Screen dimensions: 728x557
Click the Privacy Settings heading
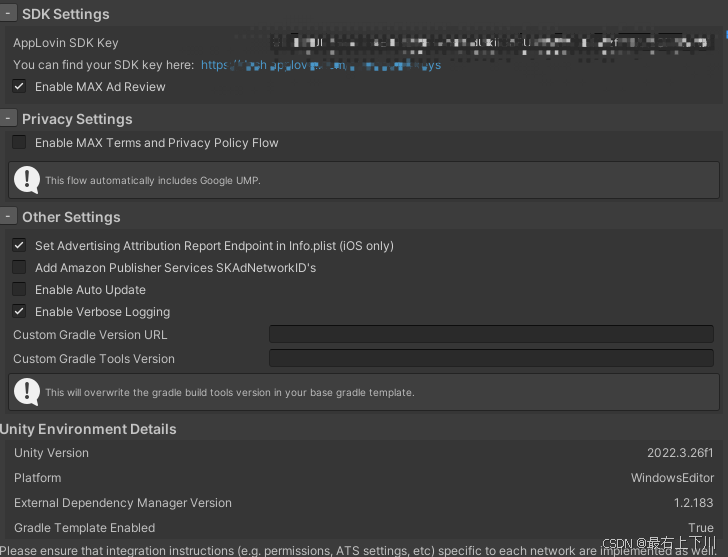click(77, 119)
